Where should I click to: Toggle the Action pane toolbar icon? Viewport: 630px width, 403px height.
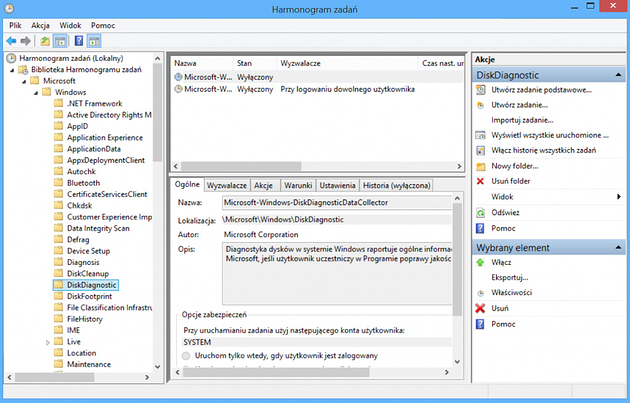click(94, 41)
